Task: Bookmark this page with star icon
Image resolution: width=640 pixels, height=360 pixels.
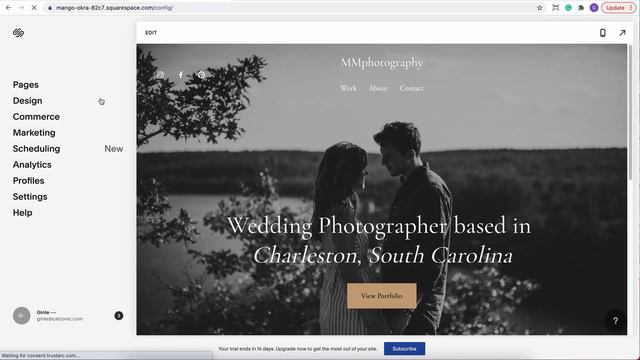Action: [x=540, y=8]
